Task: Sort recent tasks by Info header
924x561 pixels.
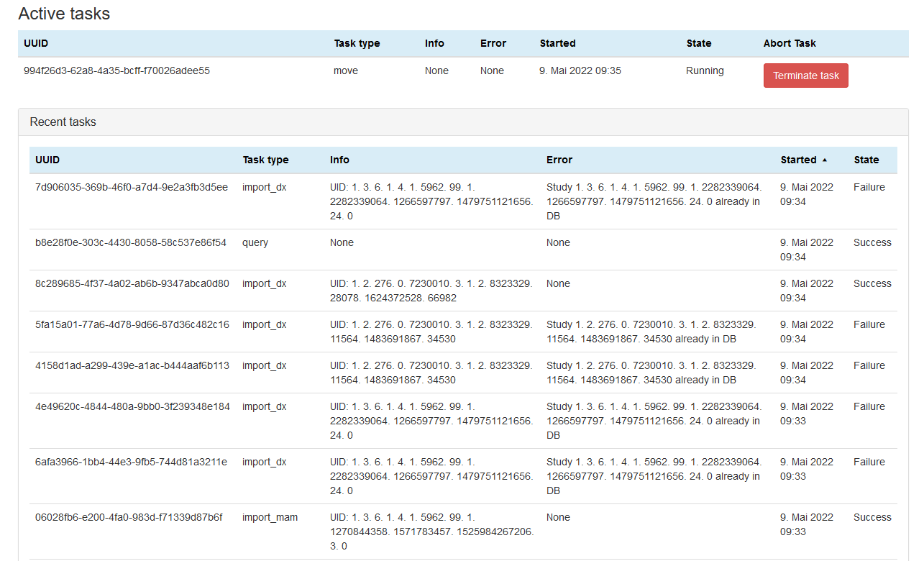Action: (x=339, y=160)
